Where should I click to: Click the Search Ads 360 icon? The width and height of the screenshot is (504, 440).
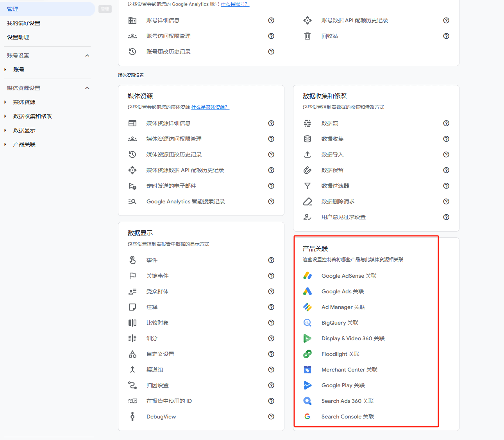pos(307,401)
